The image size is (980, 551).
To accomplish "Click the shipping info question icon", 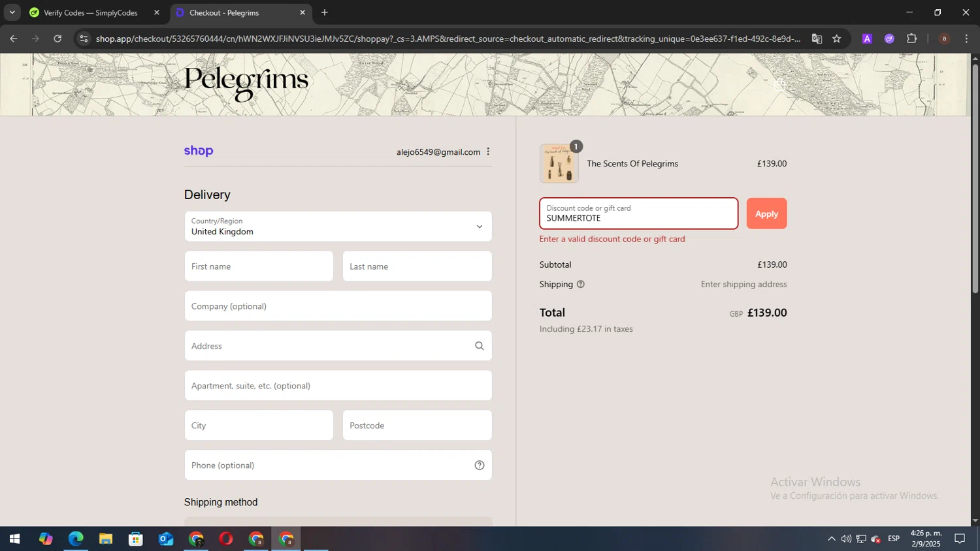I will [580, 285].
